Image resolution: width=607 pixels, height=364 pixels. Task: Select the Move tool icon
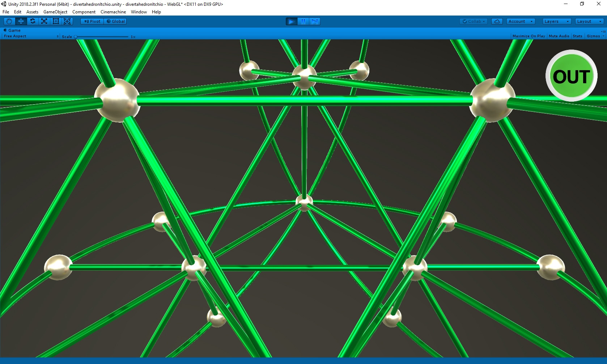[21, 21]
